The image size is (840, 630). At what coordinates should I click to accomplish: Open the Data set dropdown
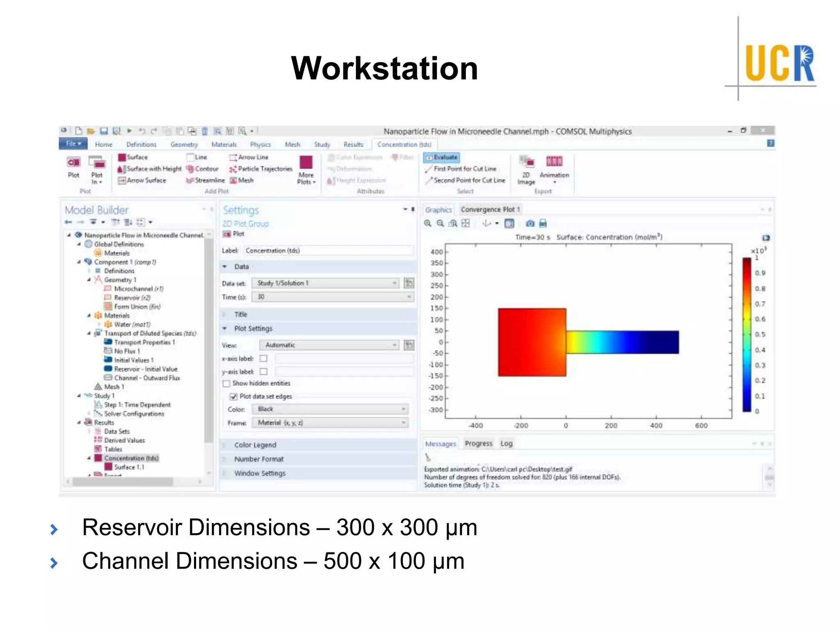coord(326,283)
